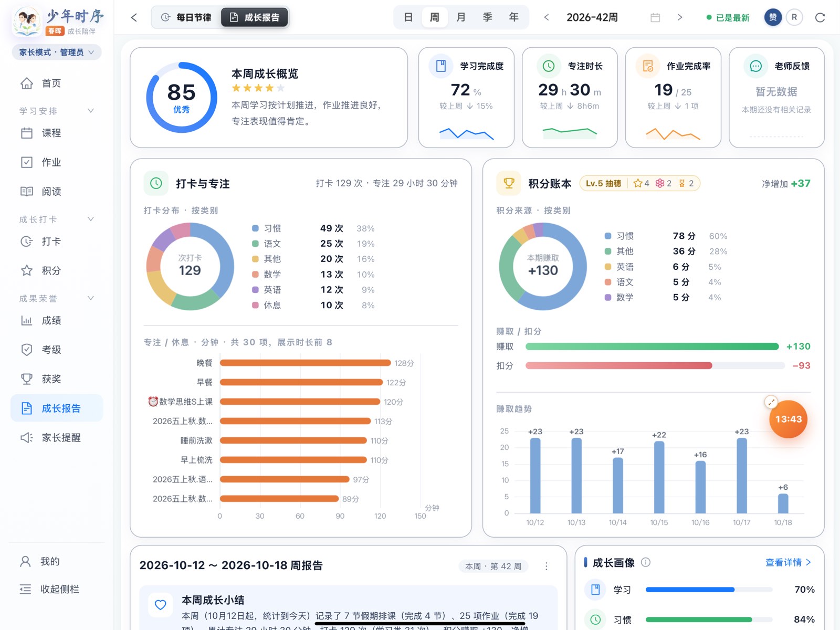This screenshot has width=840, height=630.
Task: Select 日 period tab
Action: (408, 17)
